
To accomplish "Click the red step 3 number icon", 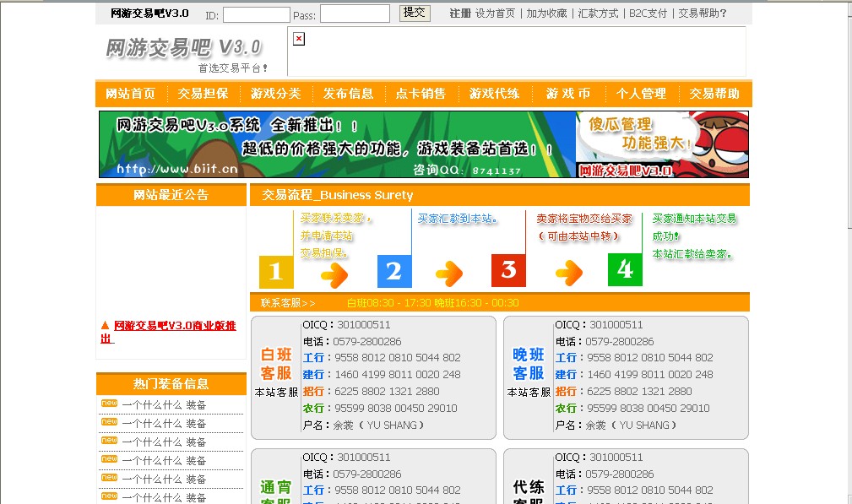I will (x=508, y=270).
